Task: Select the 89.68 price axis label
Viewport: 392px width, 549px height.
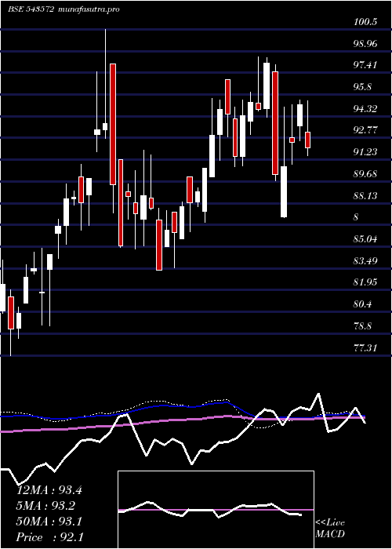Action: (x=366, y=173)
